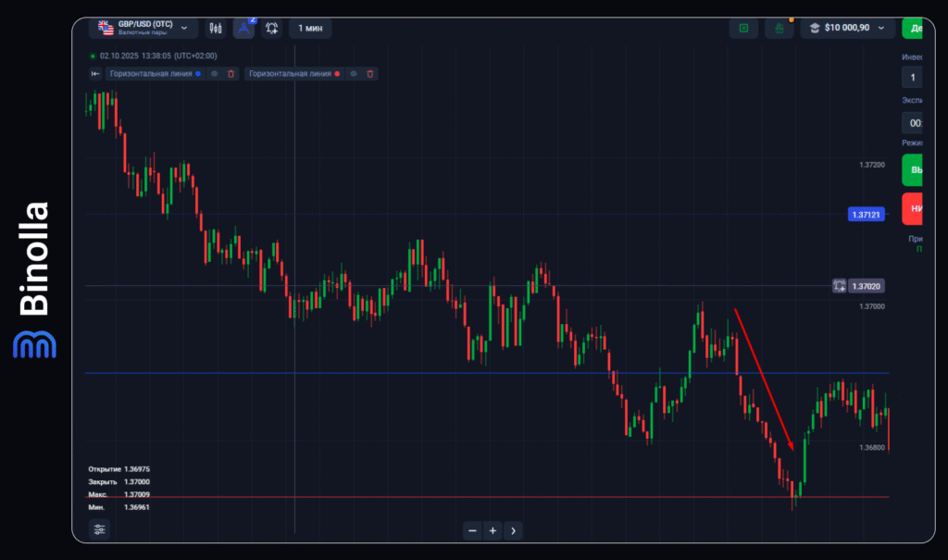Open the 1 мин timeframe selector
Viewport: 948px width, 560px height.
310,29
